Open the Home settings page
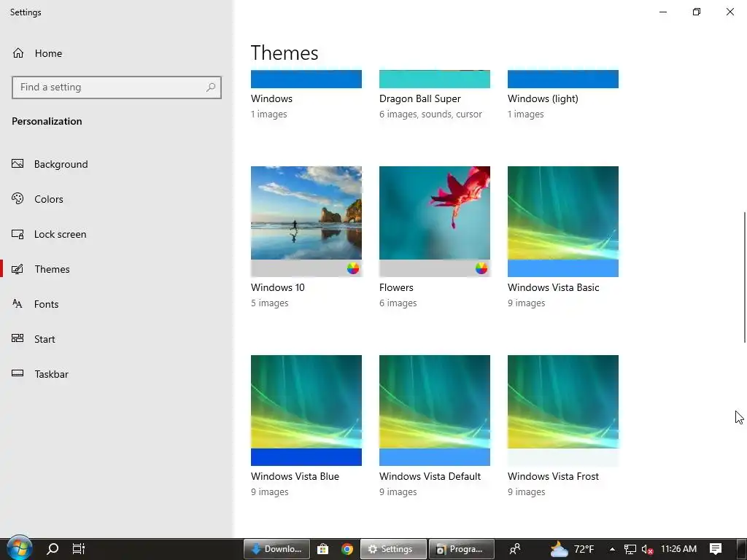 pos(37,53)
